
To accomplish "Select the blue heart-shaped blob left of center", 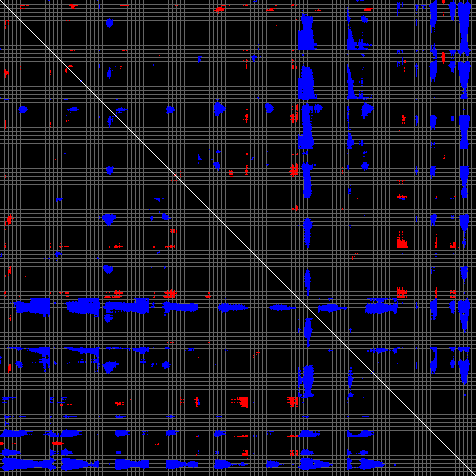I will click(109, 219).
